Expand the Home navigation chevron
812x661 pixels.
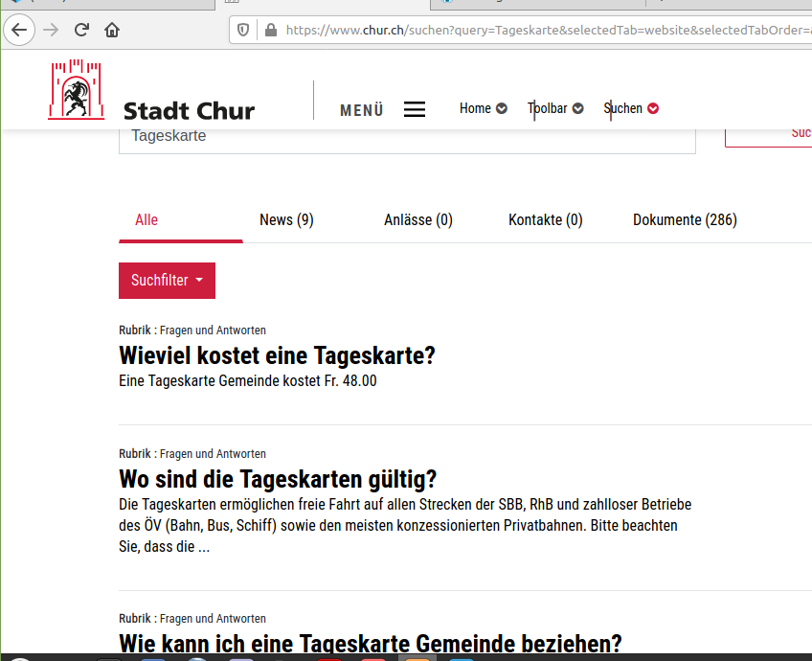coord(502,108)
